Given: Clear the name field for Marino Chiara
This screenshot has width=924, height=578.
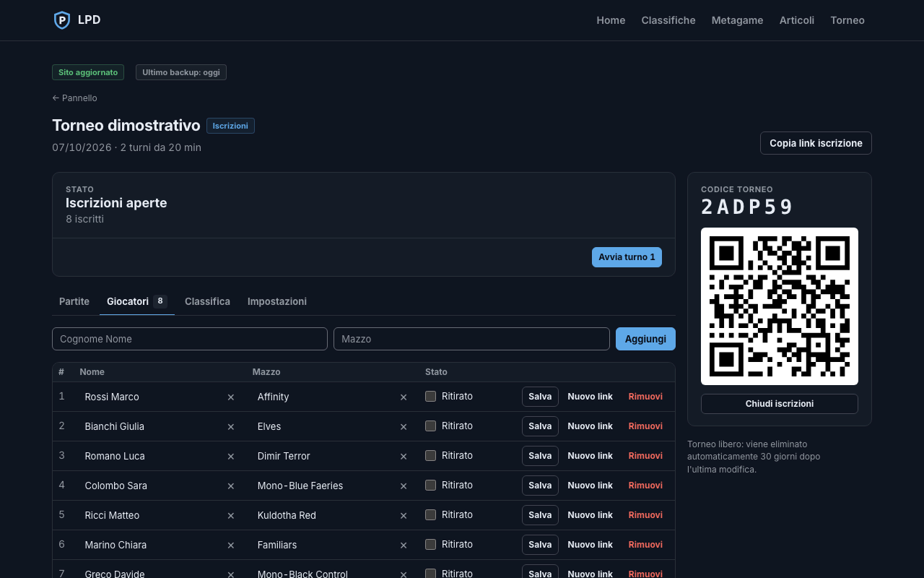Looking at the screenshot, I should (231, 545).
